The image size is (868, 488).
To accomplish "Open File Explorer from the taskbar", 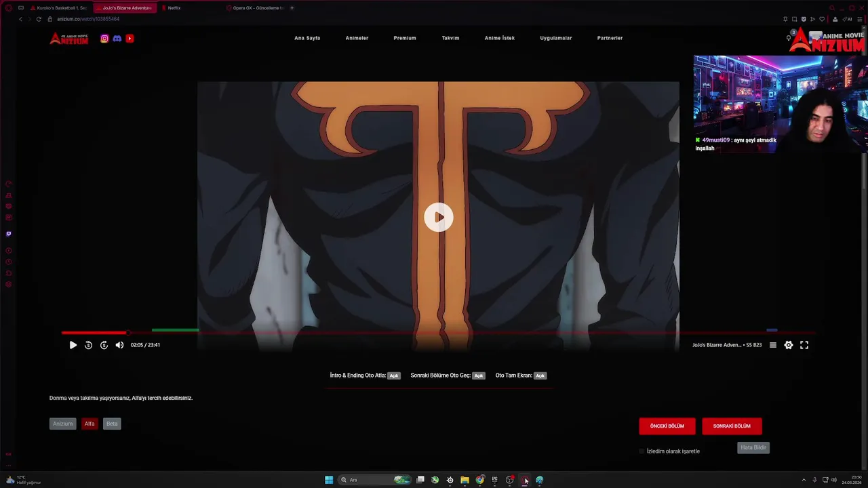I will (465, 480).
